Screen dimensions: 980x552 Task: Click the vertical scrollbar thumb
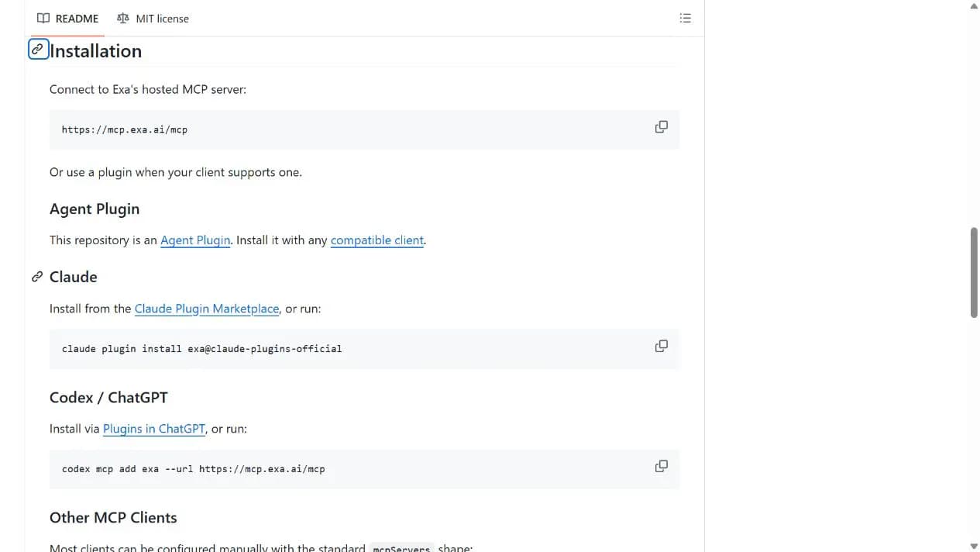click(974, 272)
